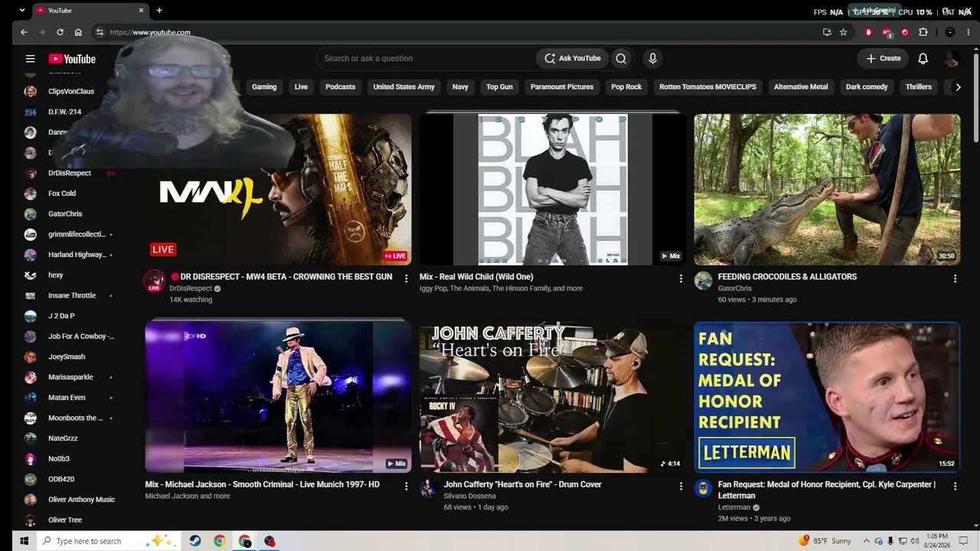Open the Letterman channel link
This screenshot has width=980, height=551.
coord(734,507)
